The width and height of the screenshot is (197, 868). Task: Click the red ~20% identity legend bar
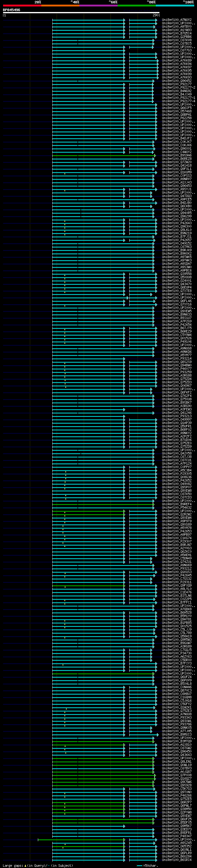(x=22, y=6)
